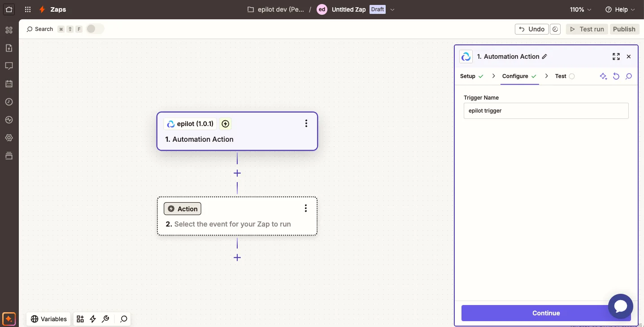Open the apps grid launcher icon
Image resolution: width=644 pixels, height=327 pixels.
click(28, 9)
